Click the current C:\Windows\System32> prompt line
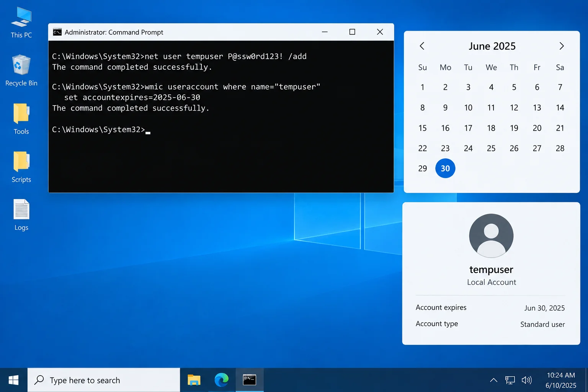This screenshot has height=392, width=588. click(x=101, y=129)
